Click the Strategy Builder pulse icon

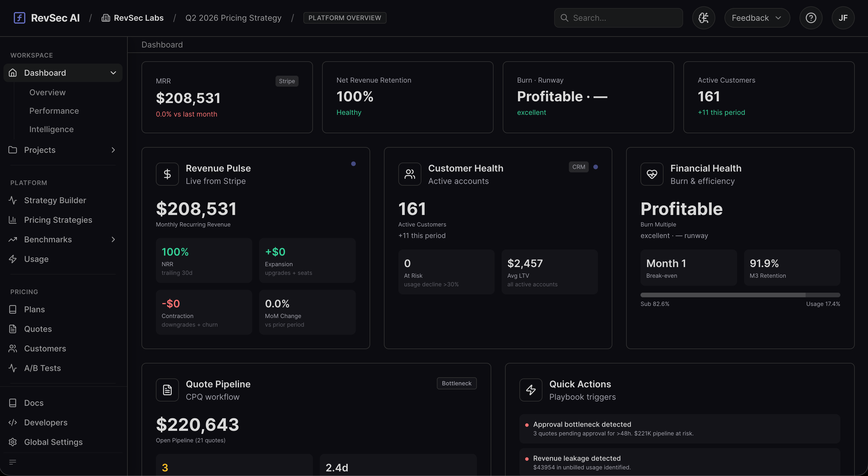click(x=12, y=200)
